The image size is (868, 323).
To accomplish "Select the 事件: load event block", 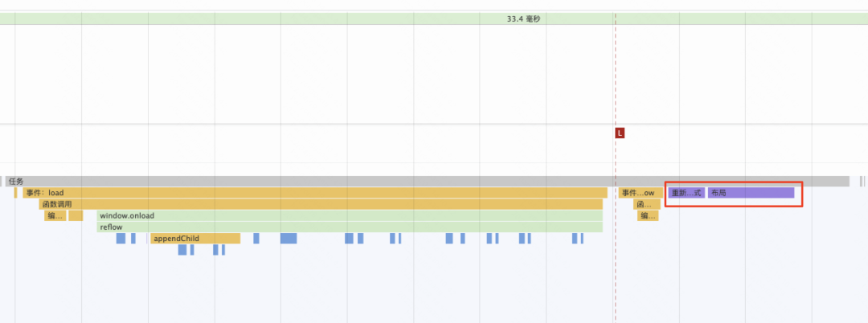I will point(315,193).
